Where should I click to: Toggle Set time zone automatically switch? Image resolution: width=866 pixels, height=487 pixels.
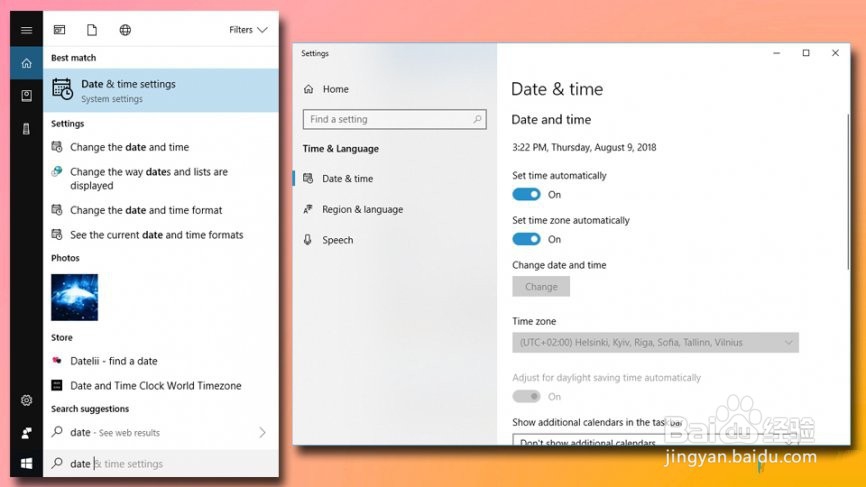pyautogui.click(x=526, y=239)
